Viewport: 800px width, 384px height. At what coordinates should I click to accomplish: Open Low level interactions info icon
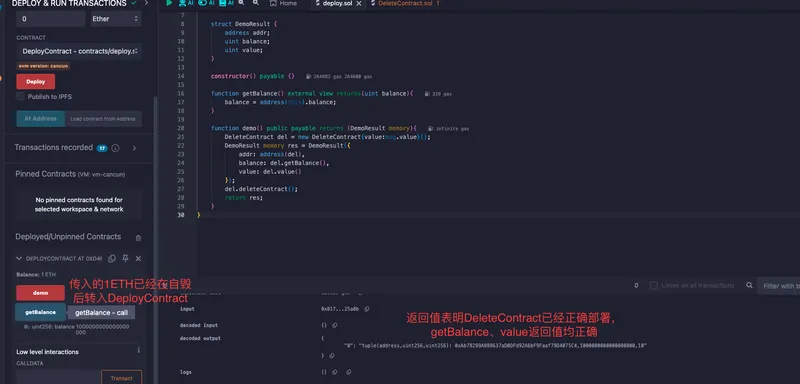139,350
